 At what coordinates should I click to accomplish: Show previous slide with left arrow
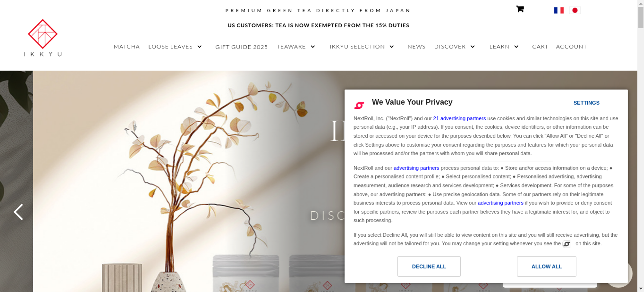[x=18, y=212]
